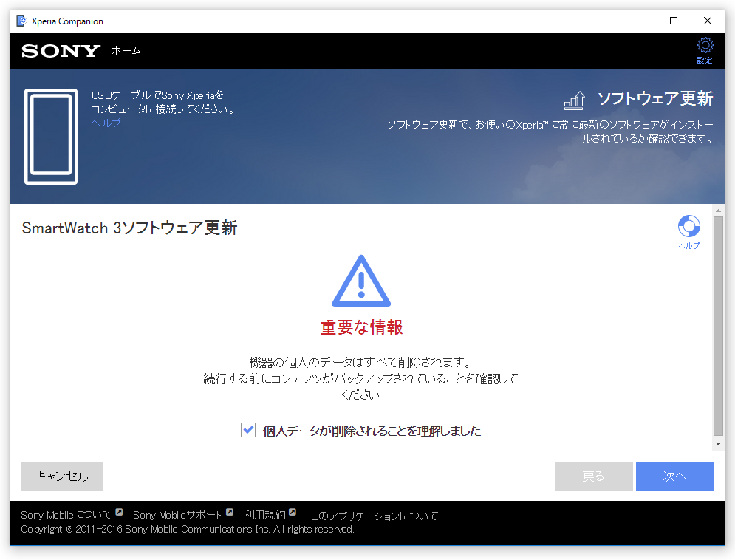Click the 機器の個人のデータはすべて削除されます warning text

click(x=360, y=362)
